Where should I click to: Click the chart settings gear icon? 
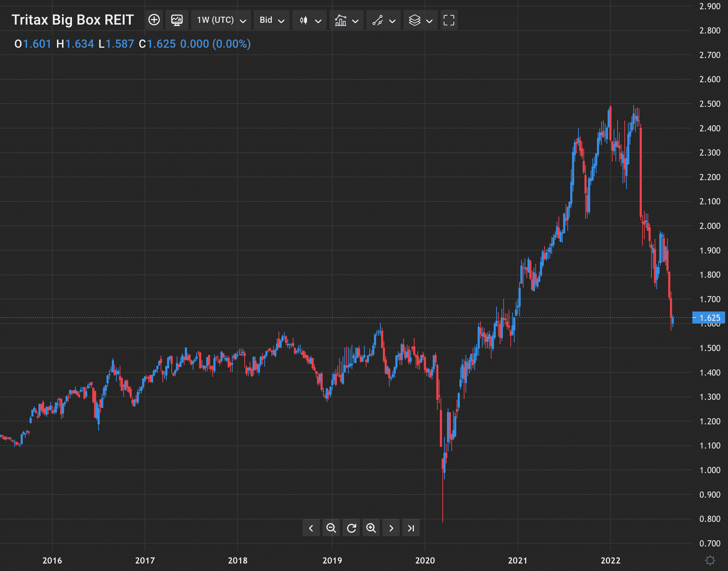tap(710, 560)
